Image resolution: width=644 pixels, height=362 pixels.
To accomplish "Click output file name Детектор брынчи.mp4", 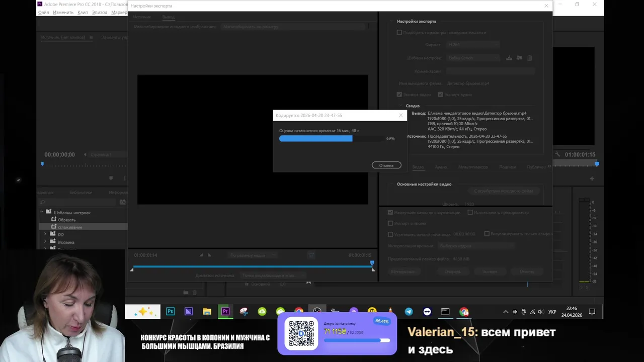I will click(468, 83).
